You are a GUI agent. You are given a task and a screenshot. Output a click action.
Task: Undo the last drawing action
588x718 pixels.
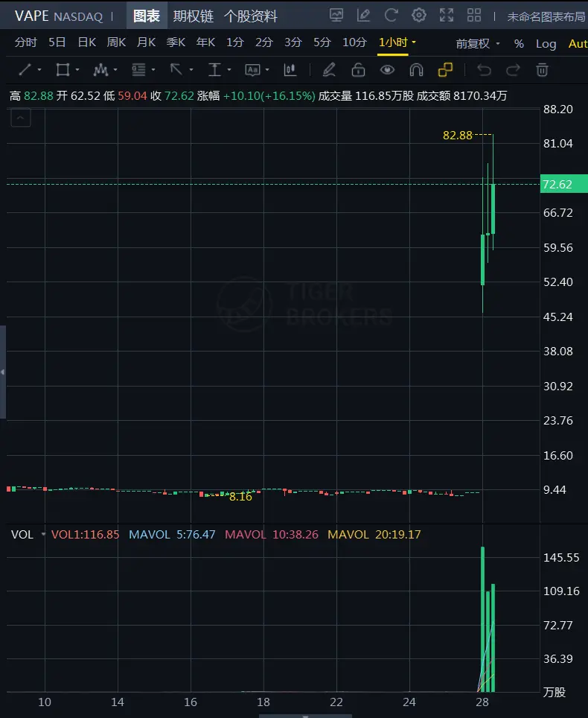484,69
